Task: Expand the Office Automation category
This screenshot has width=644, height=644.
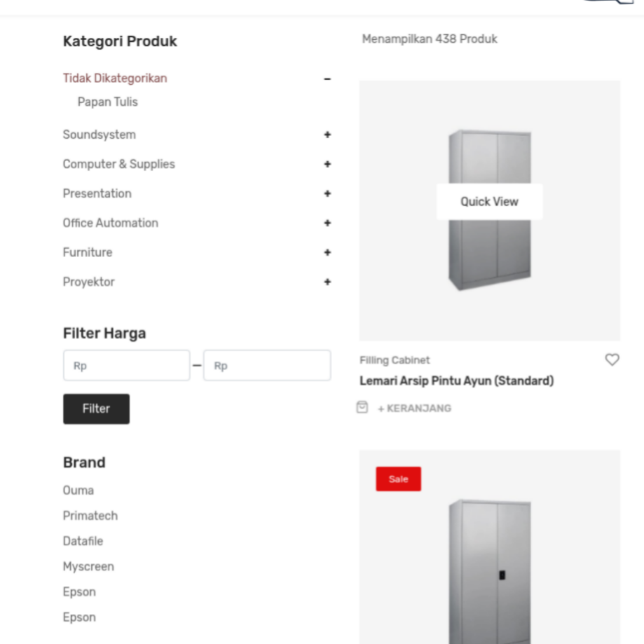Action: pos(327,223)
